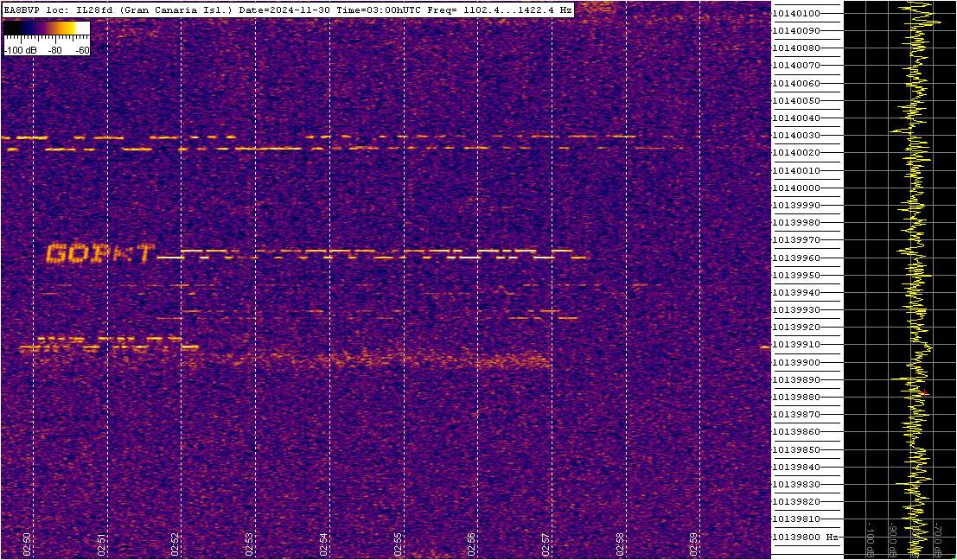The image size is (957, 560).
Task: Click the 10139910 frequency label
Action: [796, 345]
